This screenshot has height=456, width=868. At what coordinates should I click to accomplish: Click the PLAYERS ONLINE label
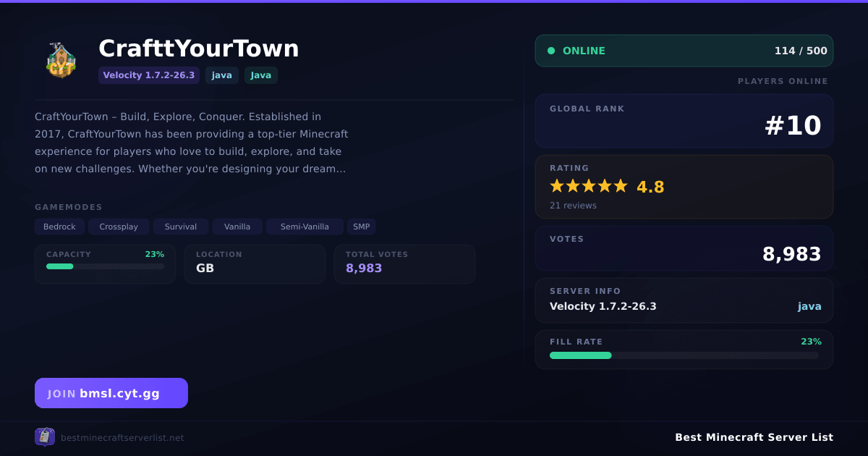783,81
